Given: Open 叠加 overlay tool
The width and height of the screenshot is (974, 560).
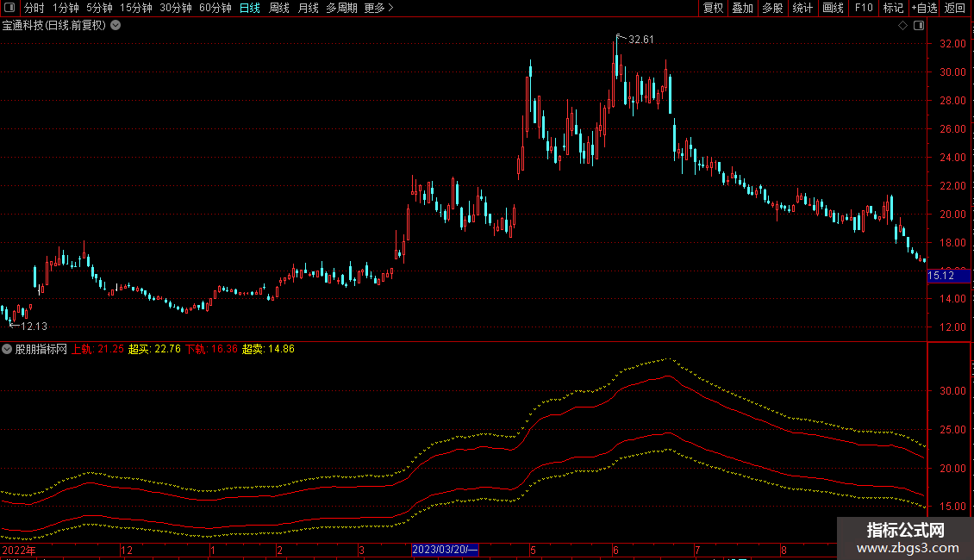Looking at the screenshot, I should click(742, 8).
